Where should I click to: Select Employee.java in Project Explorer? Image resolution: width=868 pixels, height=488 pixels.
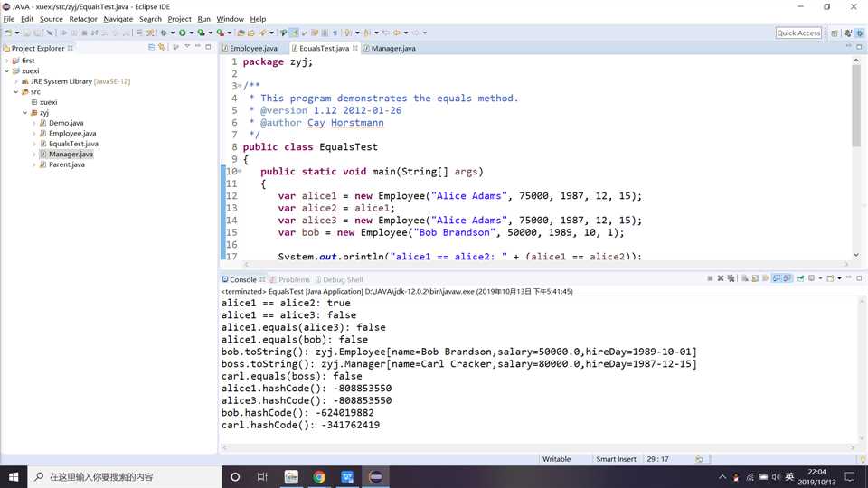pos(72,134)
